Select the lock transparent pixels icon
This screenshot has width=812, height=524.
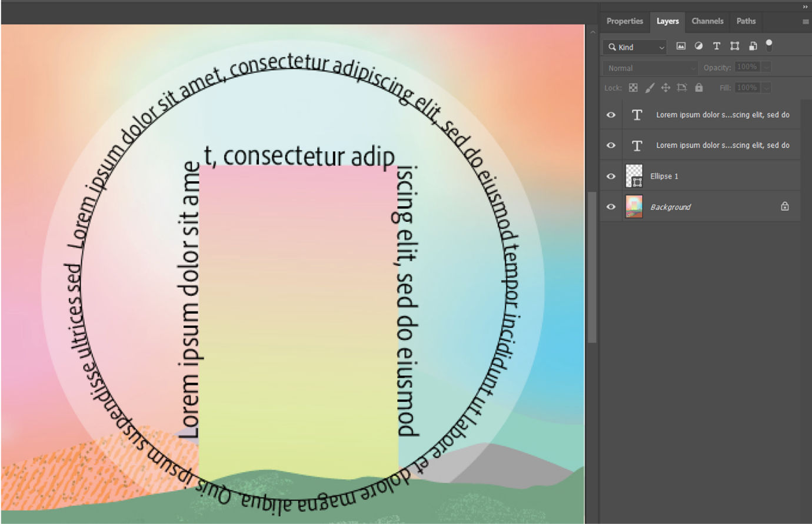pos(633,87)
